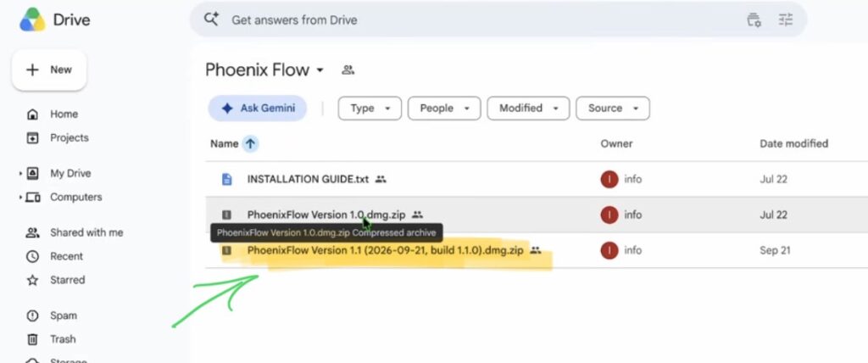Click the Sep 21 modified date
The height and width of the screenshot is (363, 868).
(x=775, y=250)
